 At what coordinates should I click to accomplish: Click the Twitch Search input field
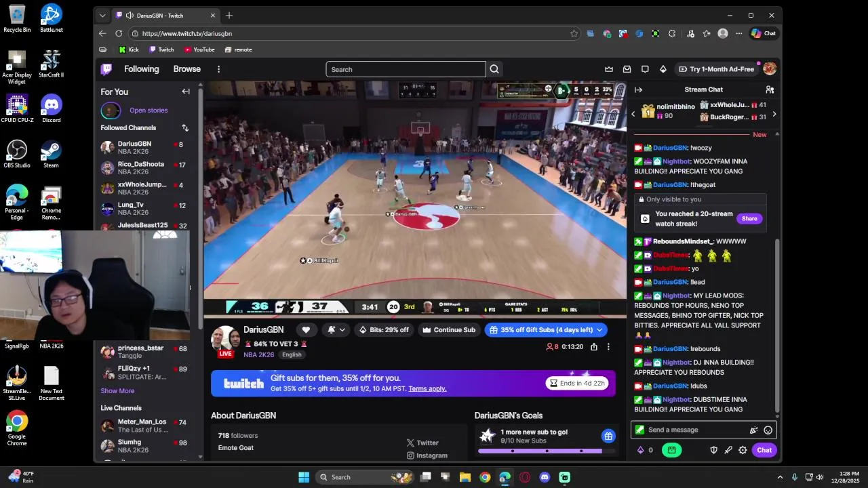coord(406,69)
